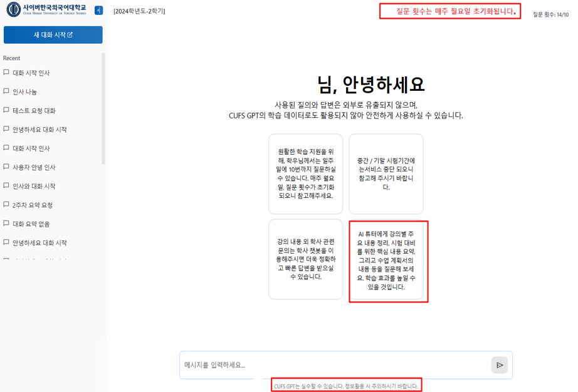Click the weekly question reset notice banner
Image resolution: width=578 pixels, height=392 pixels.
pyautogui.click(x=451, y=11)
